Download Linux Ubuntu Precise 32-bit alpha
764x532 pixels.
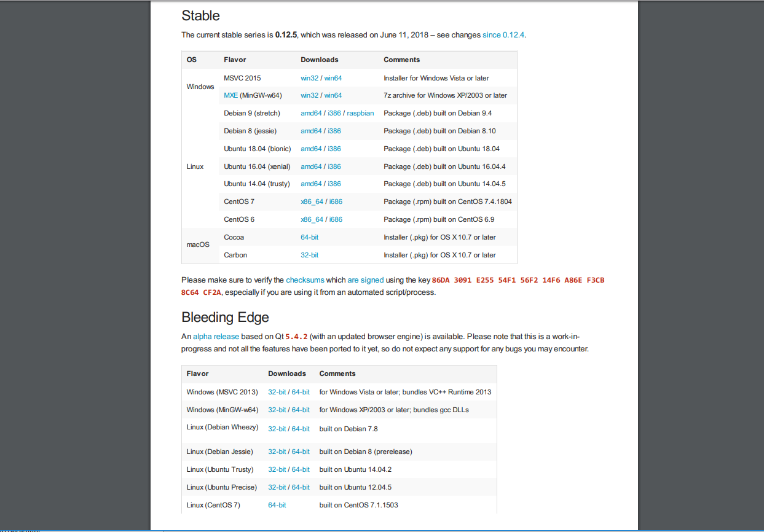[277, 487]
